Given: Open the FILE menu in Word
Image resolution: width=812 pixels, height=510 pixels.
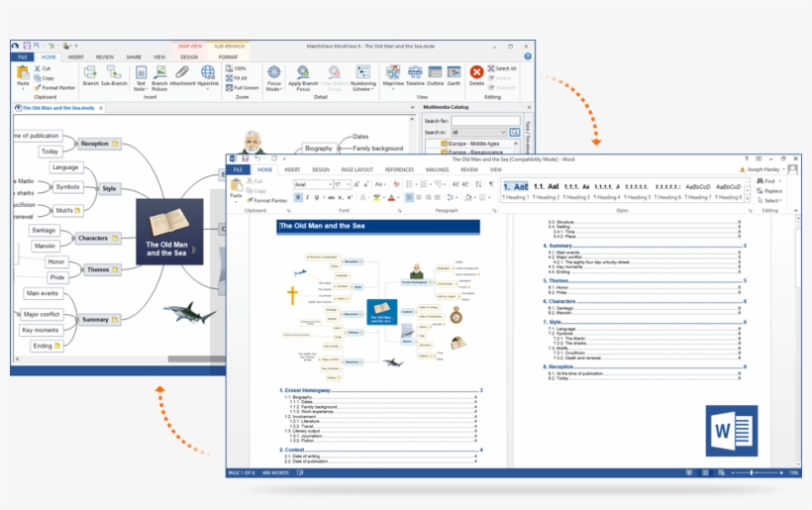Looking at the screenshot, I should coord(238,169).
